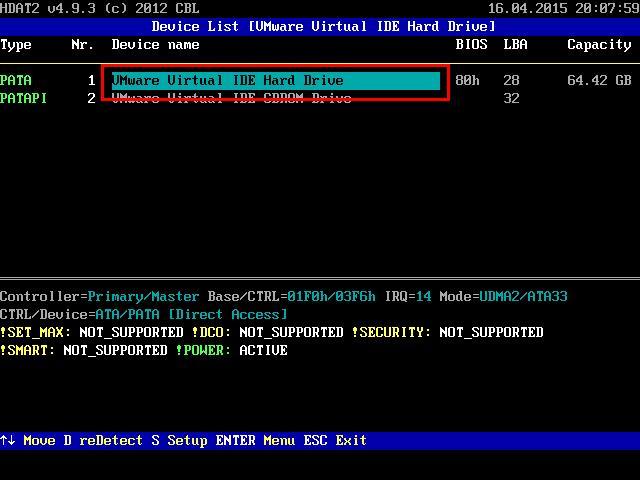640x480 pixels.
Task: Click the DCO status label
Action: [x=211, y=332]
